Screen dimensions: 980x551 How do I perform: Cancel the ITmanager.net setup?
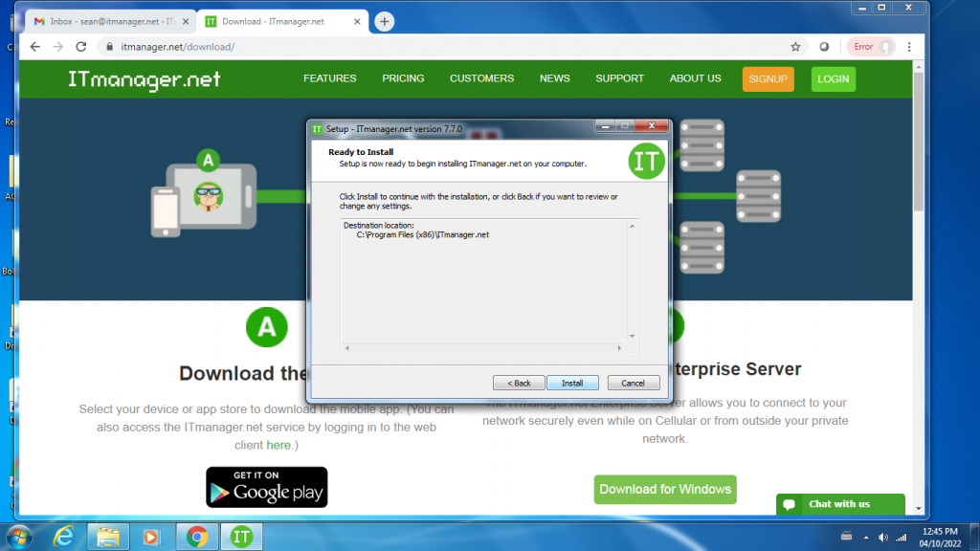pos(633,382)
